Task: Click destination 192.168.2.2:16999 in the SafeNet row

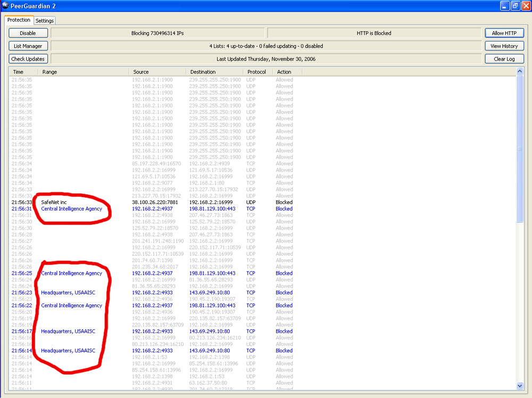Action: coord(211,202)
